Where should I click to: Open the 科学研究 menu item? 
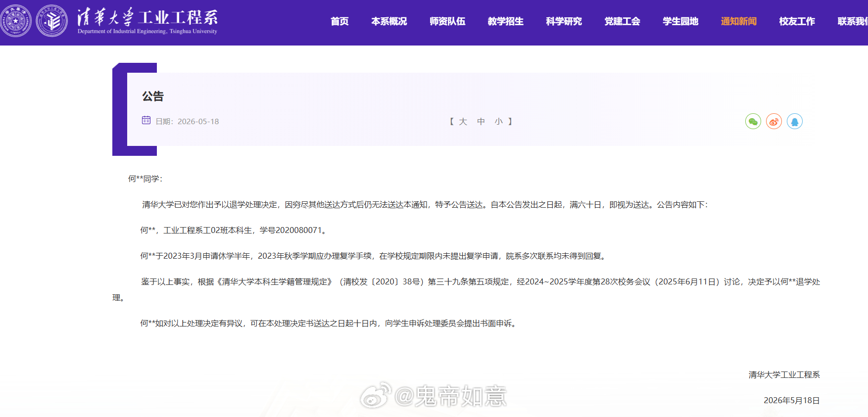[x=564, y=21]
